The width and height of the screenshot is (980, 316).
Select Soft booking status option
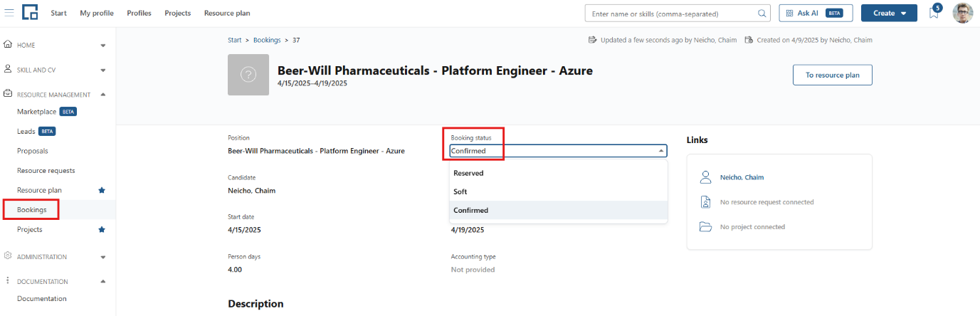559,191
